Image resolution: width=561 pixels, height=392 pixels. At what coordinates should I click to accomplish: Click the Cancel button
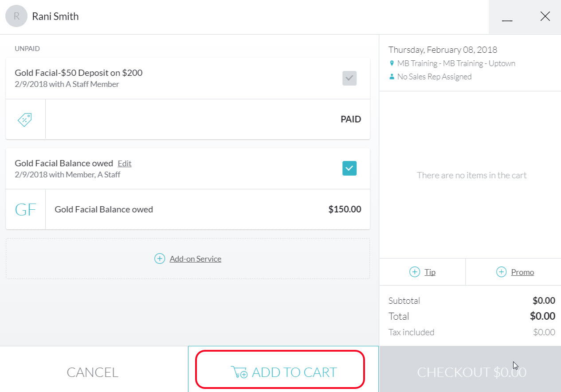coord(92,372)
